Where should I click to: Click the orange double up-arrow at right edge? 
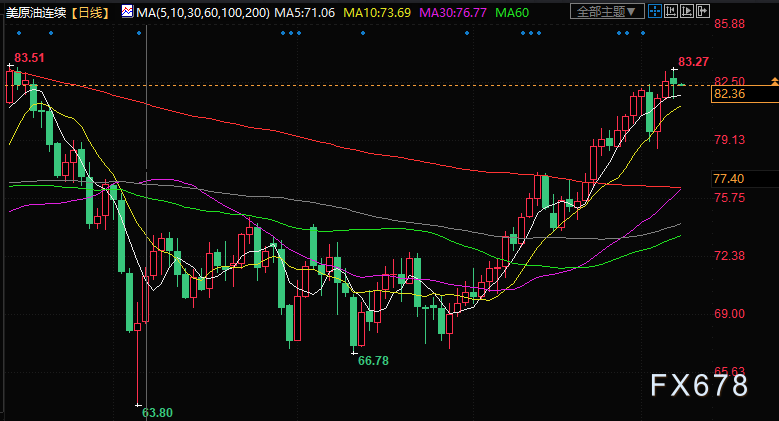[x=775, y=81]
